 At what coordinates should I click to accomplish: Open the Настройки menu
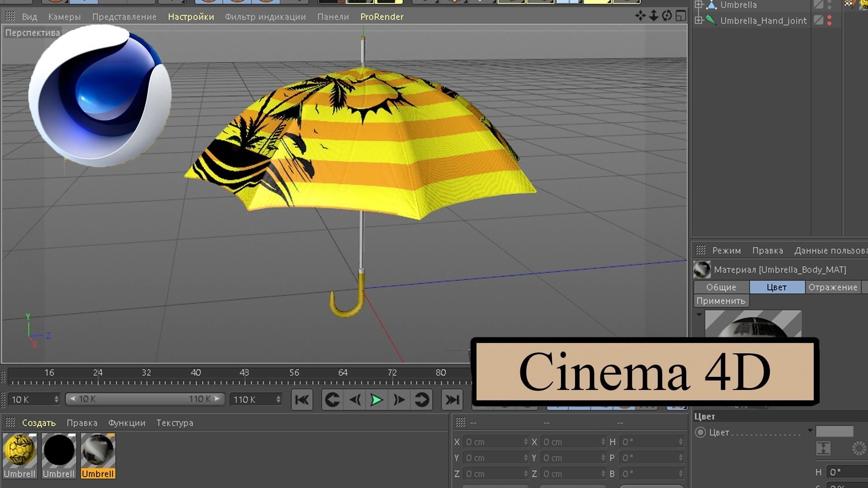(191, 17)
